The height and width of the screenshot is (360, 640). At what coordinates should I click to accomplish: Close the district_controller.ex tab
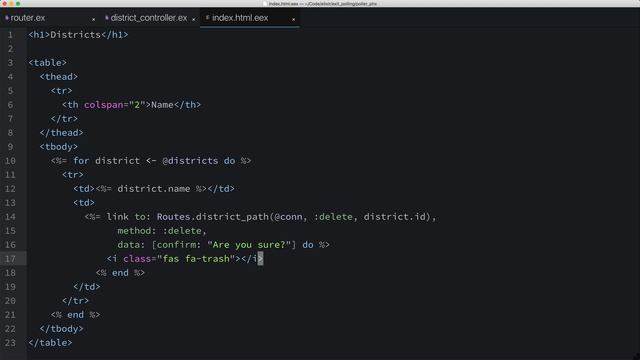click(193, 19)
